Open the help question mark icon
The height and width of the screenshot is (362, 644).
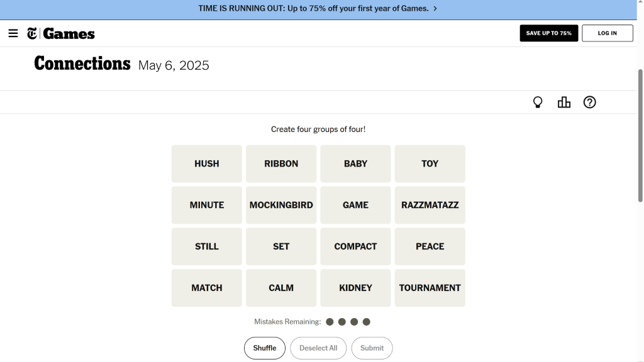click(x=589, y=102)
